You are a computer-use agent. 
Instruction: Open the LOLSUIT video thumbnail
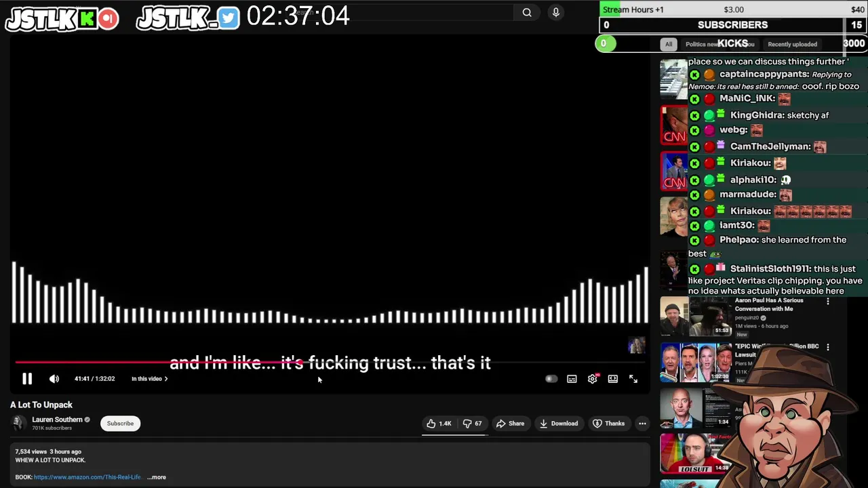pyautogui.click(x=695, y=453)
